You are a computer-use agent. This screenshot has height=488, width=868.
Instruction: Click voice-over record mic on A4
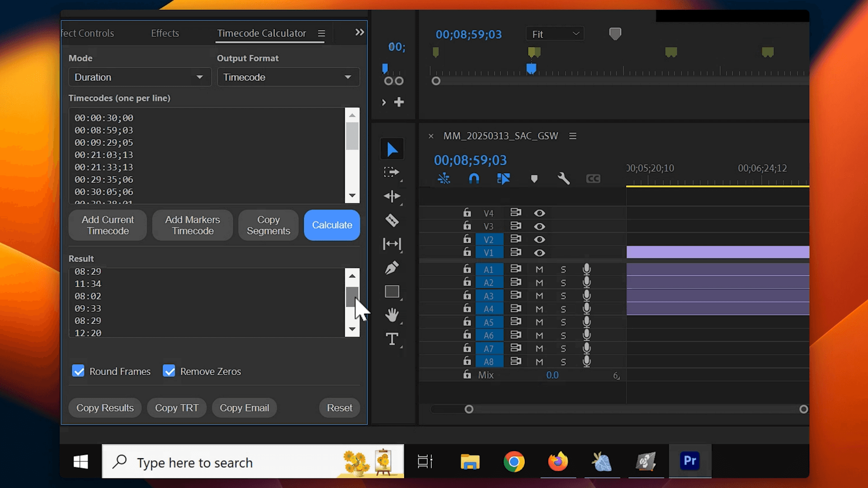tap(586, 309)
